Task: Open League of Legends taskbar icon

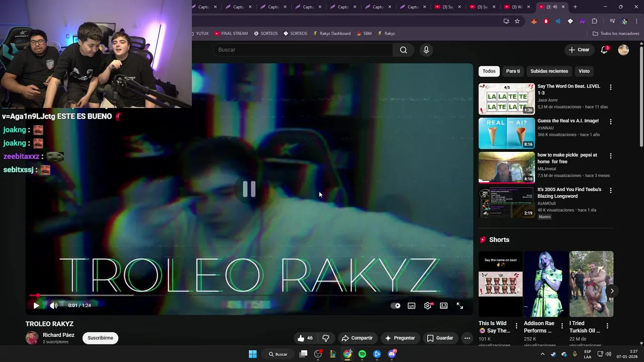Action: tap(333, 354)
